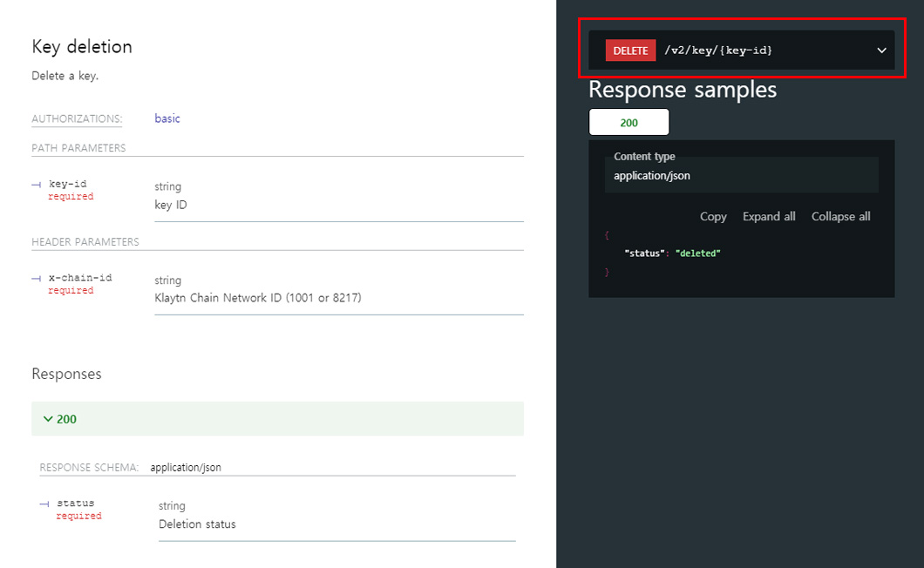924x568 pixels.
Task: Click the Deletion status description text
Action: coord(197,524)
